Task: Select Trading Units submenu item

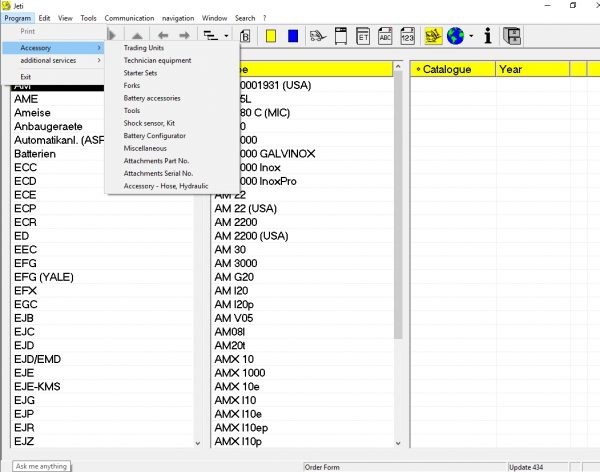Action: [173, 48]
